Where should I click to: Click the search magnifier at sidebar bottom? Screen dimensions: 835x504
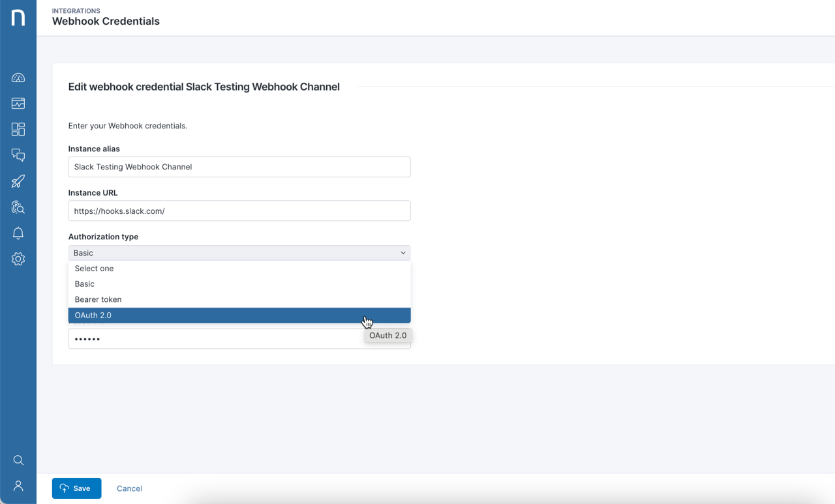pos(18,460)
